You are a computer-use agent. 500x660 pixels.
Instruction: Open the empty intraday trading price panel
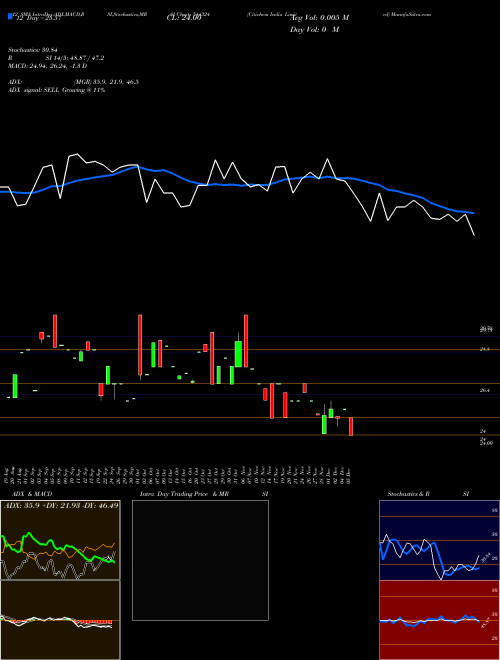[x=200, y=560]
